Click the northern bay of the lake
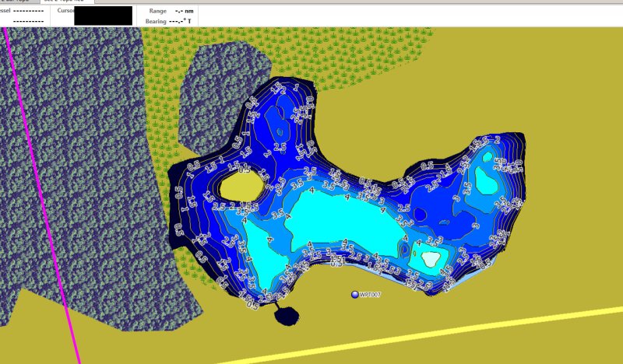The image size is (623, 364). 280,117
